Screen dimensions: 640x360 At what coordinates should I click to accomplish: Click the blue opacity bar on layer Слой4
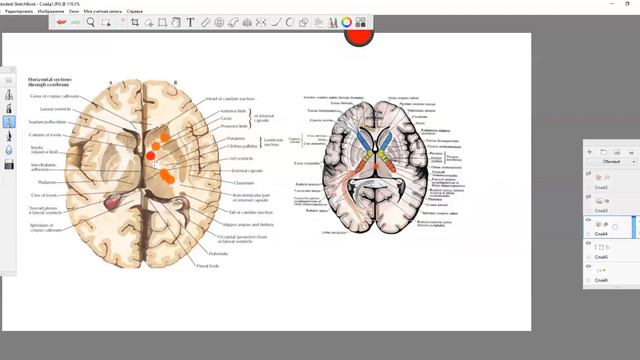coord(634,227)
